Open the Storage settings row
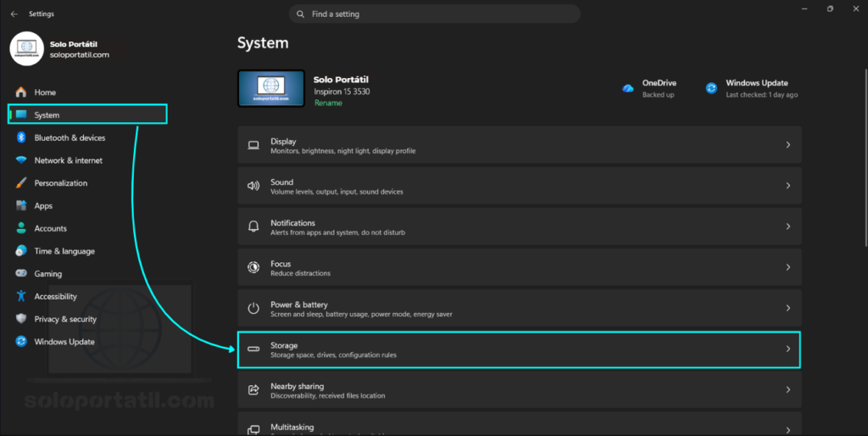 tap(520, 349)
